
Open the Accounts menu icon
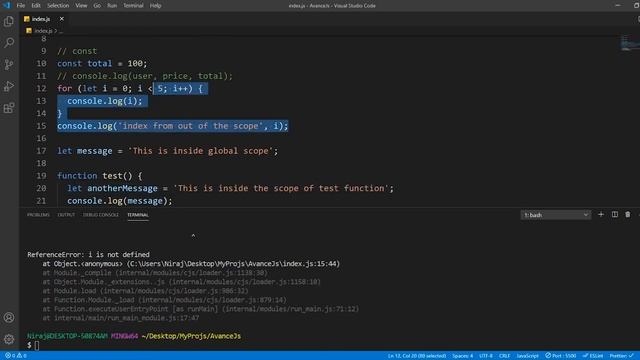click(x=9, y=318)
